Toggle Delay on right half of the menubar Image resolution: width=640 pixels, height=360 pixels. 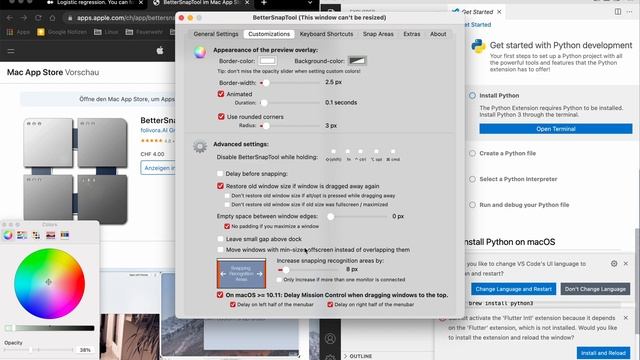[x=330, y=304]
